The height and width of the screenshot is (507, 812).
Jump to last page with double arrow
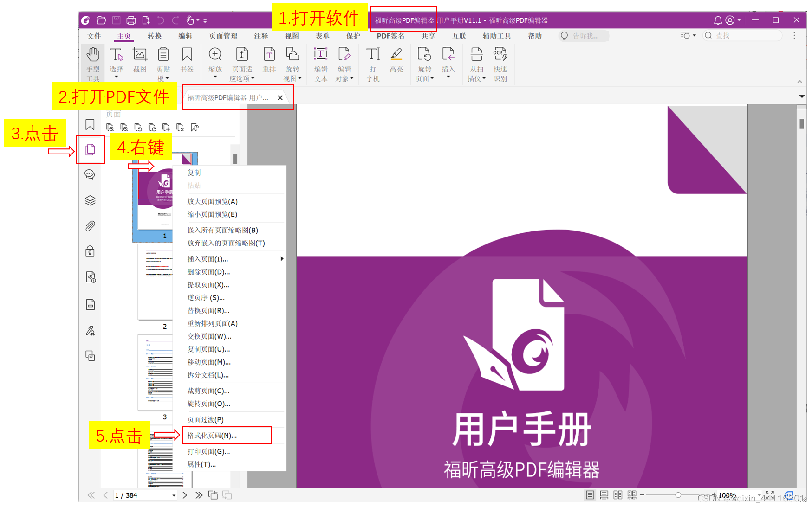199,495
